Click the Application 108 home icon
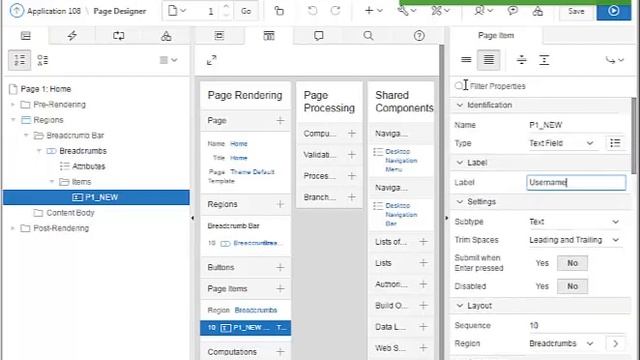This screenshot has height=360, width=640. coord(16,11)
